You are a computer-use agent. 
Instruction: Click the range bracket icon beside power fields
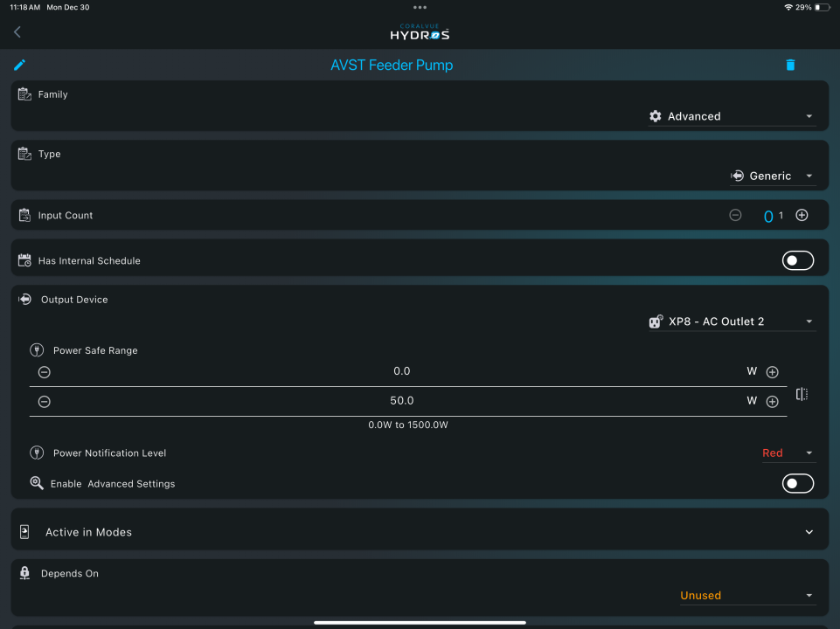tap(802, 394)
